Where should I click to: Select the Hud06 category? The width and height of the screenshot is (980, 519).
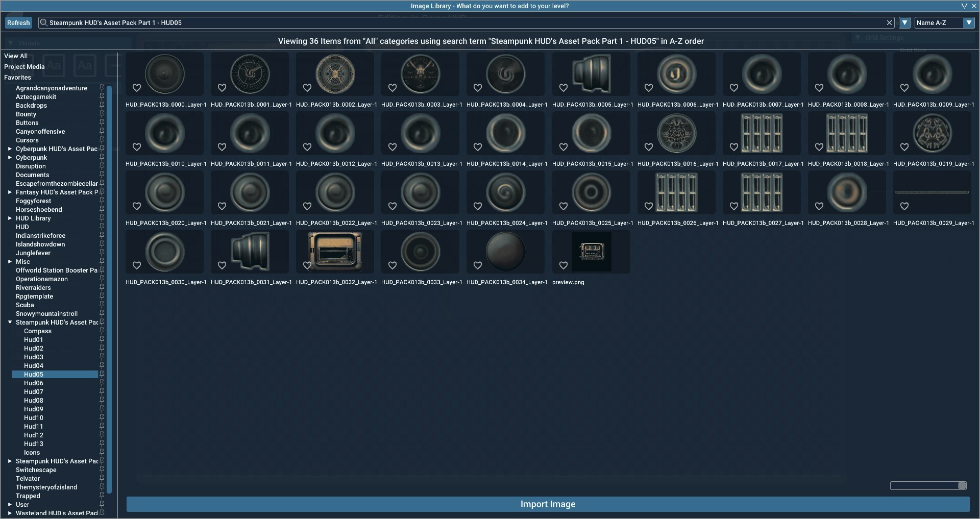tap(34, 383)
